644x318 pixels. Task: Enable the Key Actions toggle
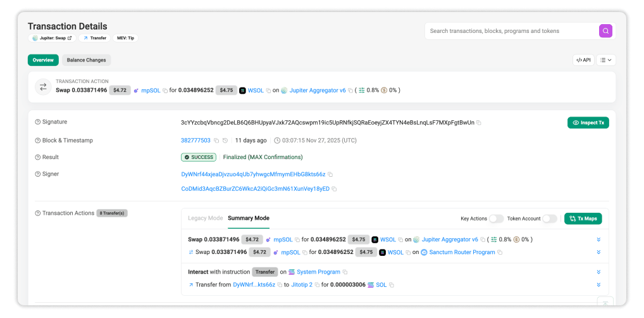click(x=496, y=219)
